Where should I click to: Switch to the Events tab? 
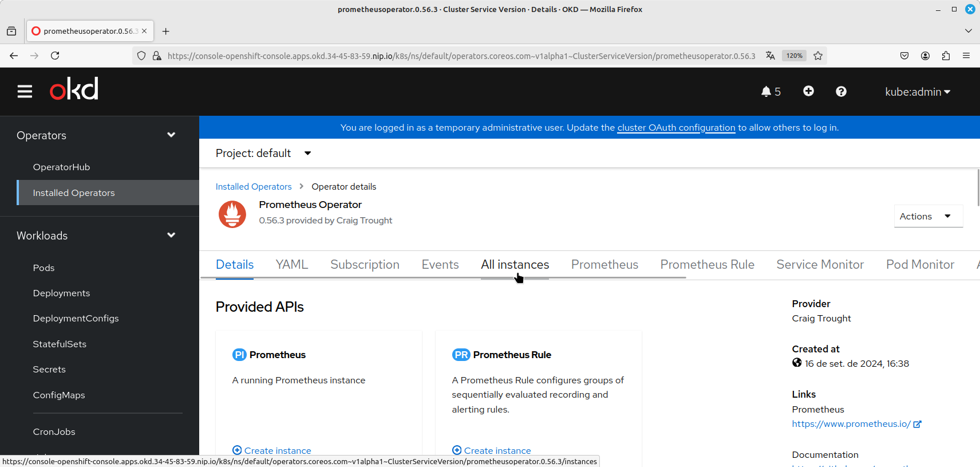coord(440,265)
